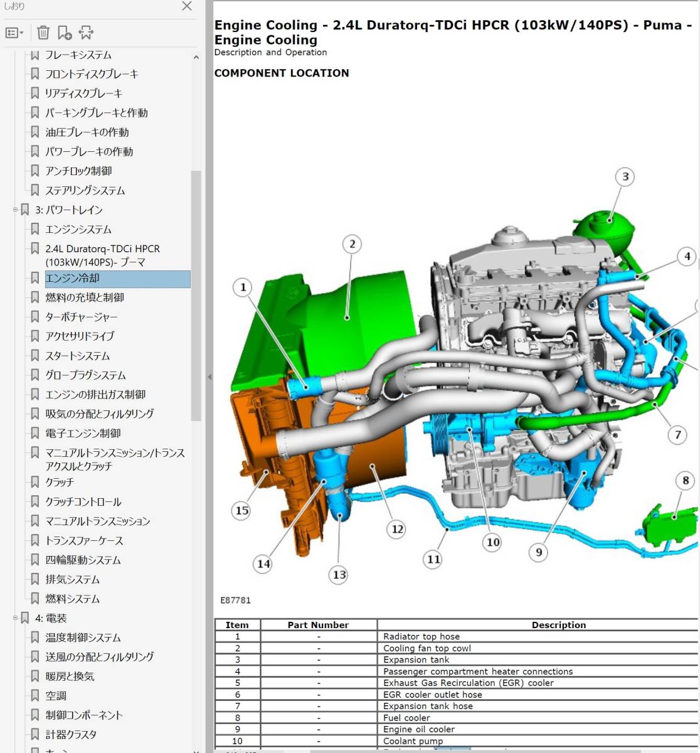Select the 空調 bookmark

coord(56,696)
